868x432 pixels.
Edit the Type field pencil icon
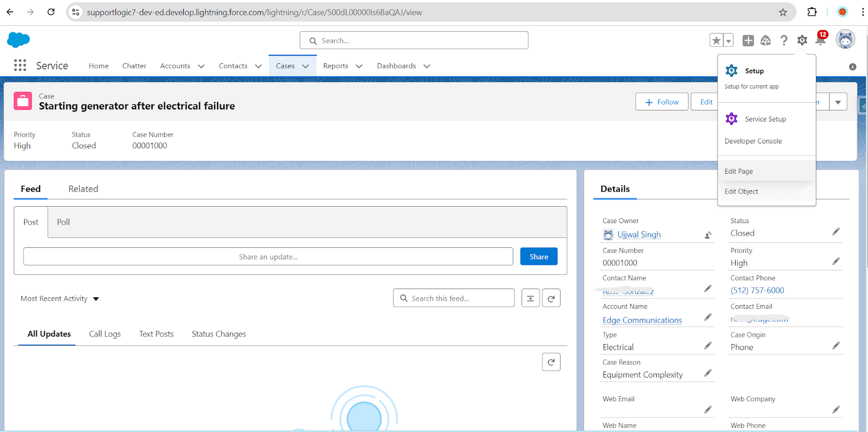tap(708, 346)
